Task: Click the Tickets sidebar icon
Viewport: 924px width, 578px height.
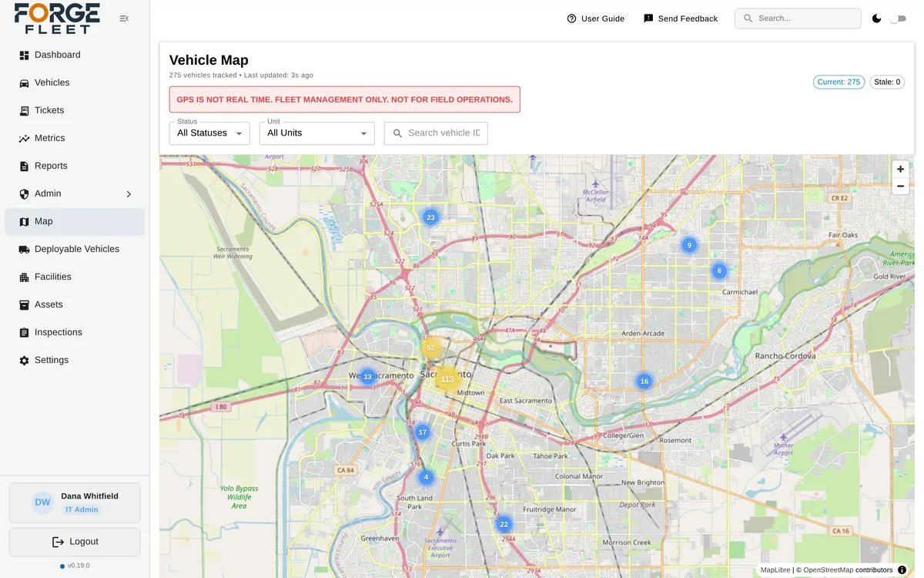Action: point(24,111)
